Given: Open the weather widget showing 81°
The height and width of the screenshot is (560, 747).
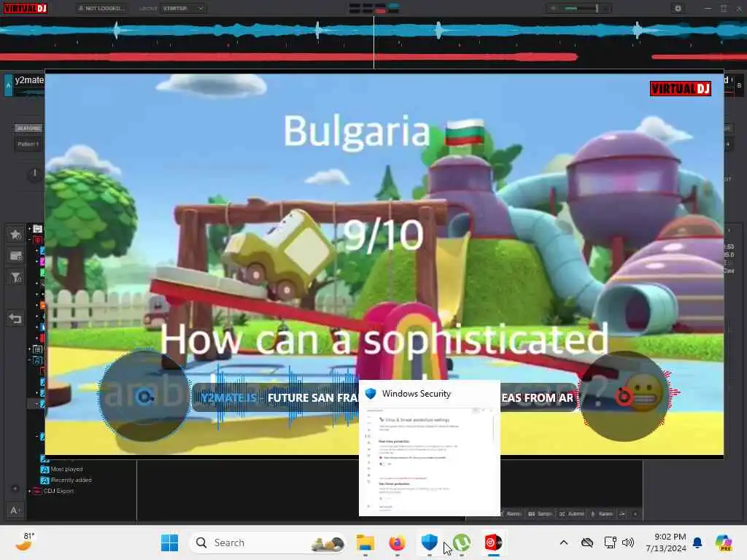Looking at the screenshot, I should click(24, 542).
